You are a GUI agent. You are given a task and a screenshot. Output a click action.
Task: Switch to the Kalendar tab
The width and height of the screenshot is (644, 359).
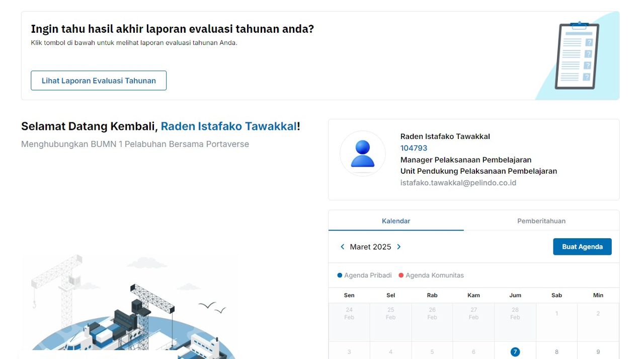click(396, 221)
